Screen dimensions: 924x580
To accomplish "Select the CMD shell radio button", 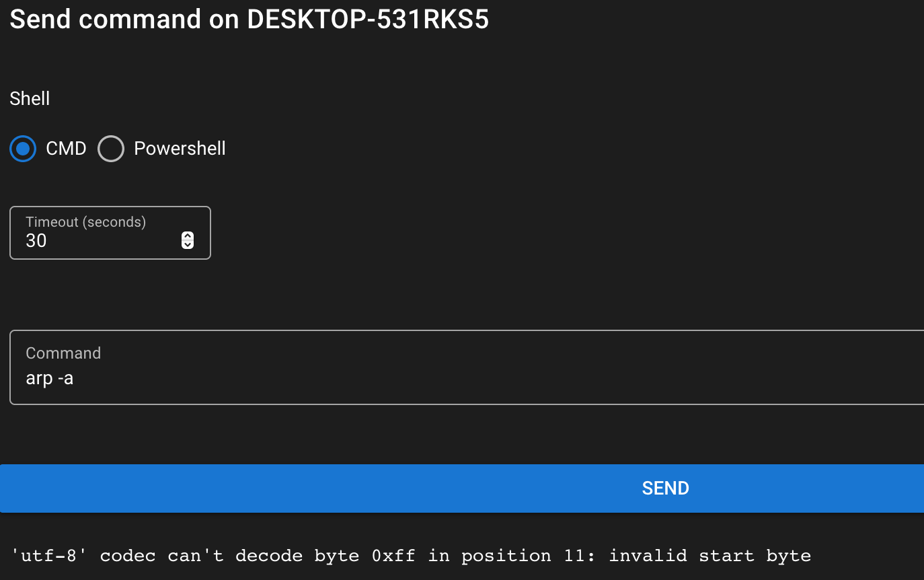I will [22, 149].
